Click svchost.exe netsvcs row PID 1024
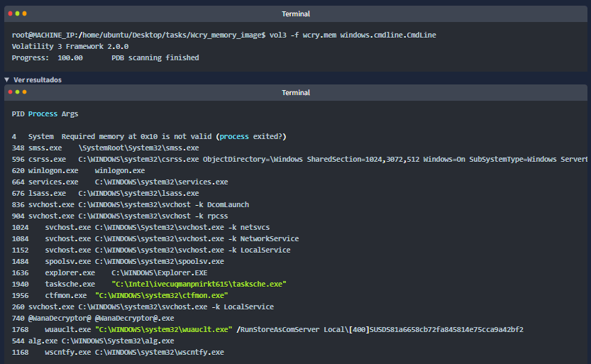Viewport: 591px width, 364px height. point(140,227)
